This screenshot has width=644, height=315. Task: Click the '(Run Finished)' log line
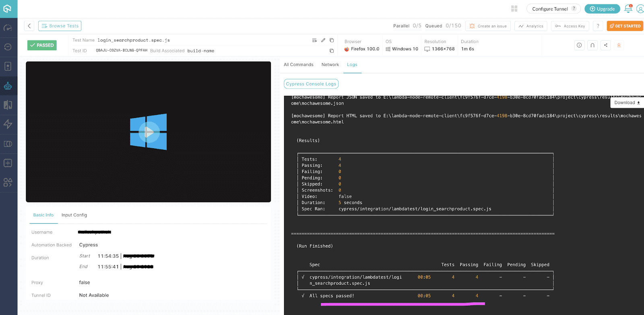point(315,246)
